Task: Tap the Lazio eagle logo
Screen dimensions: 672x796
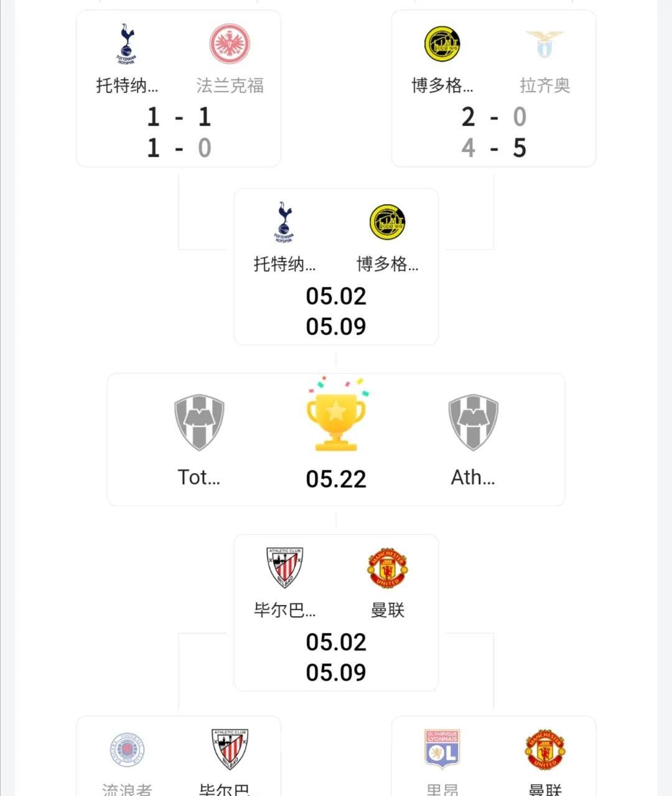Action: [545, 44]
